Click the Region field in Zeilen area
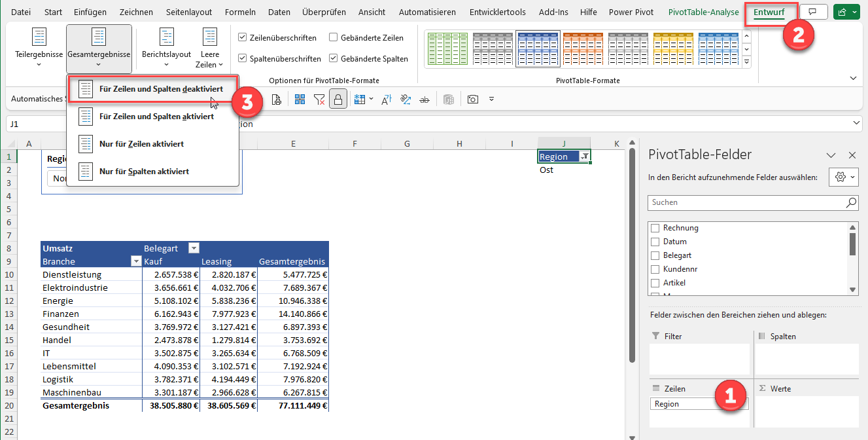This screenshot has width=868, height=440. [x=699, y=404]
